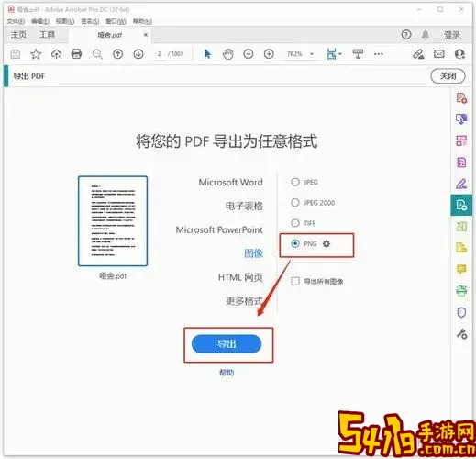This screenshot has width=476, height=459.
Task: Open the help question mark icon
Action: [x=406, y=35]
